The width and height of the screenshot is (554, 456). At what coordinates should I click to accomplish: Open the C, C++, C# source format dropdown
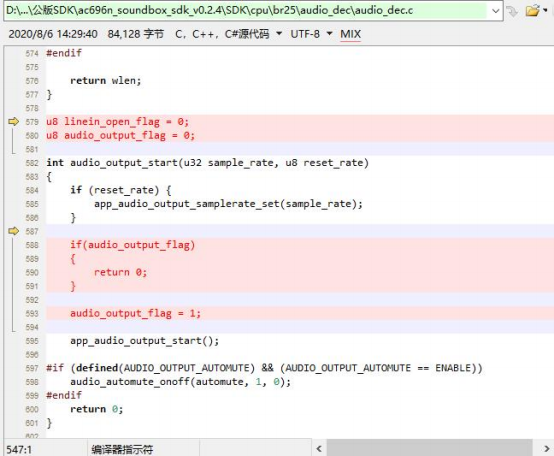coord(279,34)
